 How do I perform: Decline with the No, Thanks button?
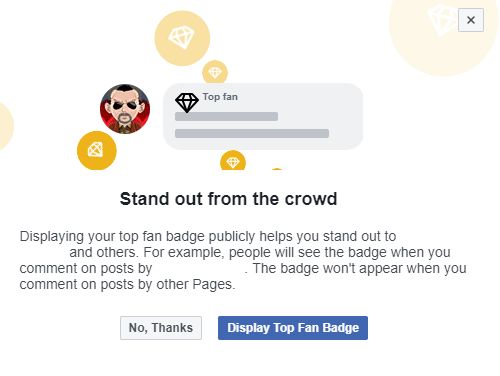tap(161, 328)
